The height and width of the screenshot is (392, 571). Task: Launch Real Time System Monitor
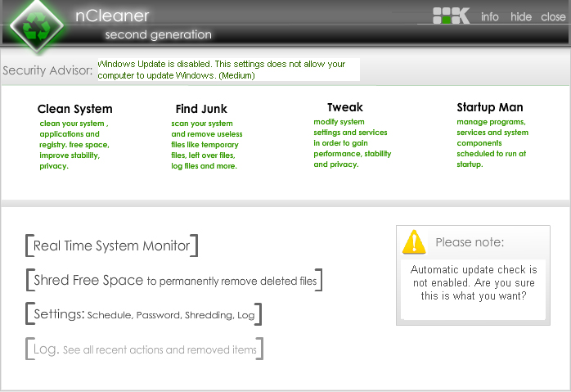111,246
